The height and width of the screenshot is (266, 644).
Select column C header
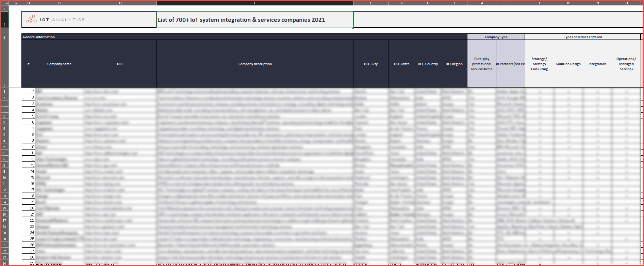[59, 3]
